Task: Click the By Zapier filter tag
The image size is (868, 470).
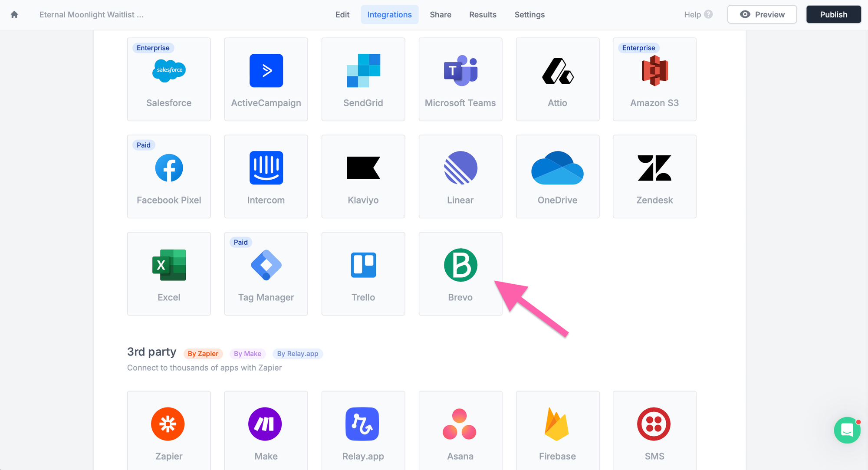Action: click(204, 353)
